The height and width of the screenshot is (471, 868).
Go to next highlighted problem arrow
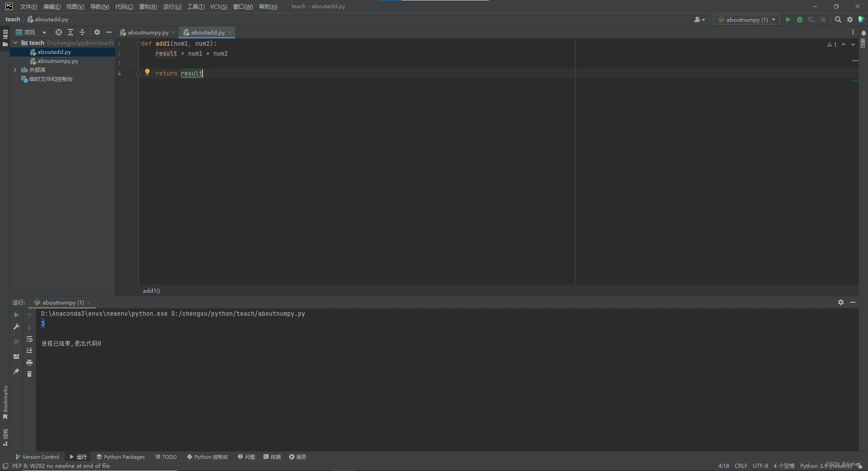pos(853,44)
